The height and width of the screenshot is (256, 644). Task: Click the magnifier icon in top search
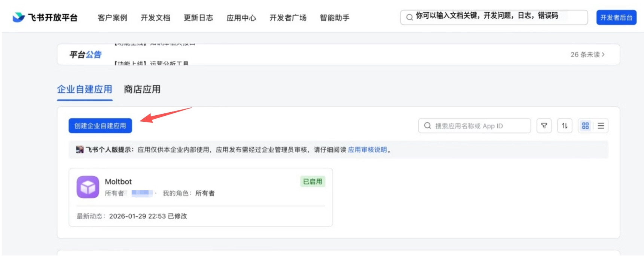point(410,17)
